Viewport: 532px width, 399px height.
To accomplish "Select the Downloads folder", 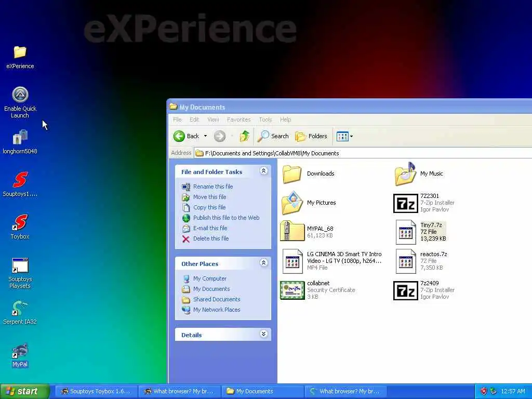I will point(308,174).
